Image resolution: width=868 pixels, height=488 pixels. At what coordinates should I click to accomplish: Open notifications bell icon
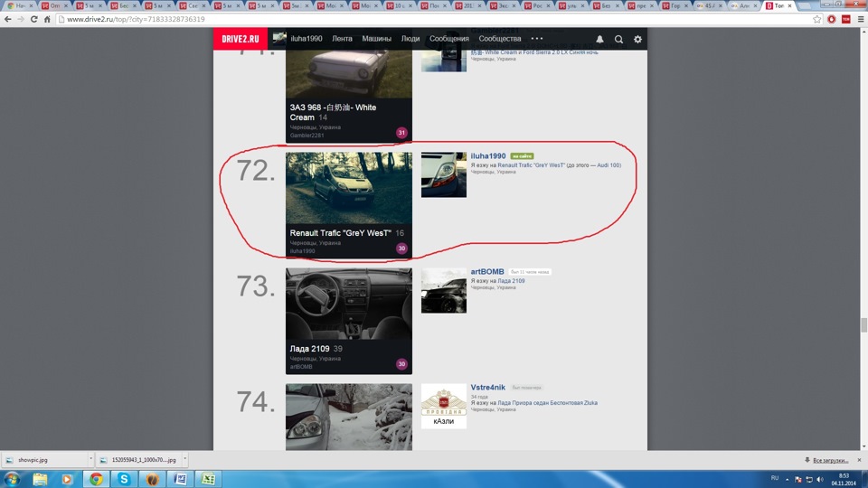tap(599, 39)
